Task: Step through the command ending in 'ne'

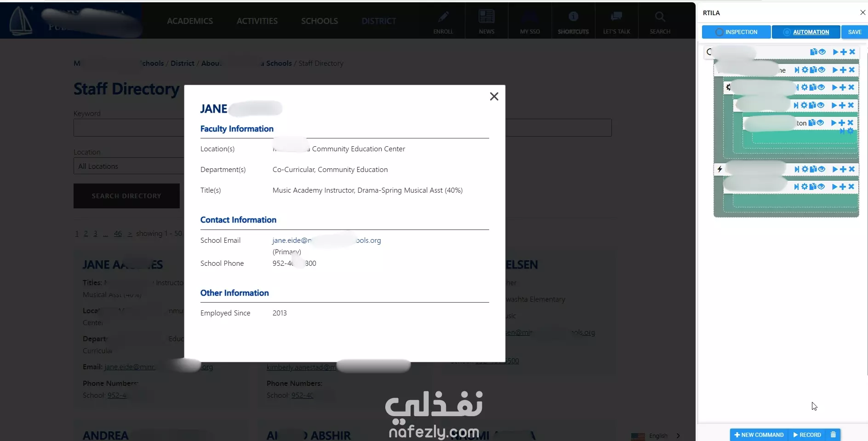Action: pyautogui.click(x=797, y=70)
